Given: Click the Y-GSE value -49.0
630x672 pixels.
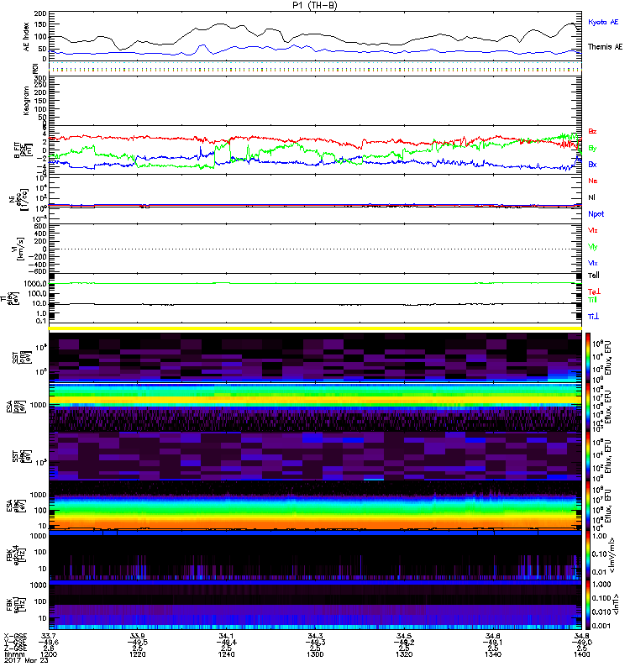Looking at the screenshot, I should pyautogui.click(x=581, y=642).
